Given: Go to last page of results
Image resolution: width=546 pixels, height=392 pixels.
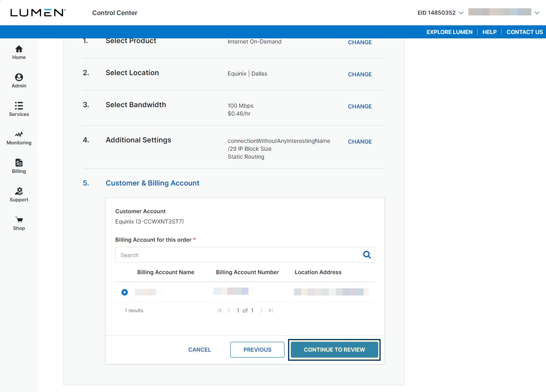Looking at the screenshot, I should (x=271, y=311).
